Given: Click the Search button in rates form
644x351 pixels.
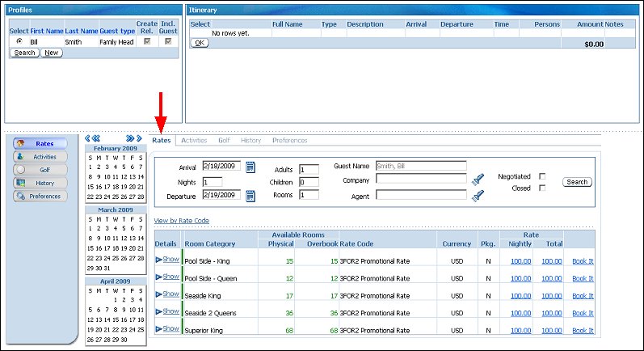Looking at the screenshot, I should click(577, 182).
